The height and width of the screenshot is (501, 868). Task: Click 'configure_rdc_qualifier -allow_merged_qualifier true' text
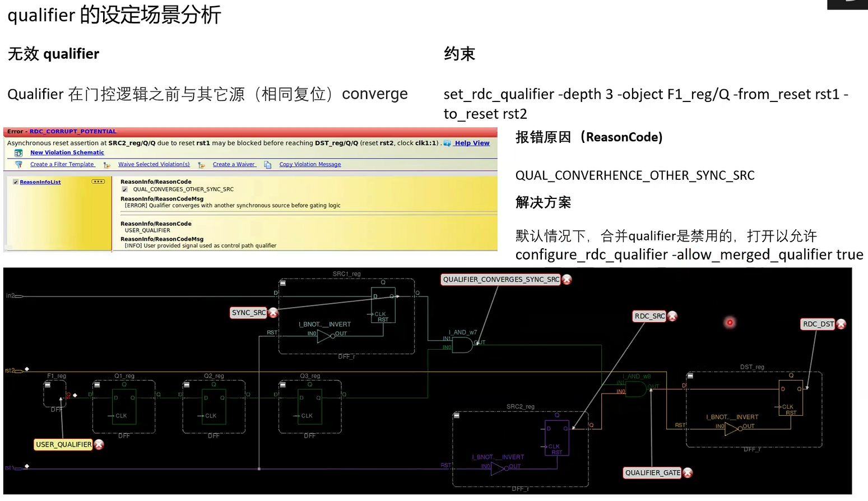(x=689, y=254)
